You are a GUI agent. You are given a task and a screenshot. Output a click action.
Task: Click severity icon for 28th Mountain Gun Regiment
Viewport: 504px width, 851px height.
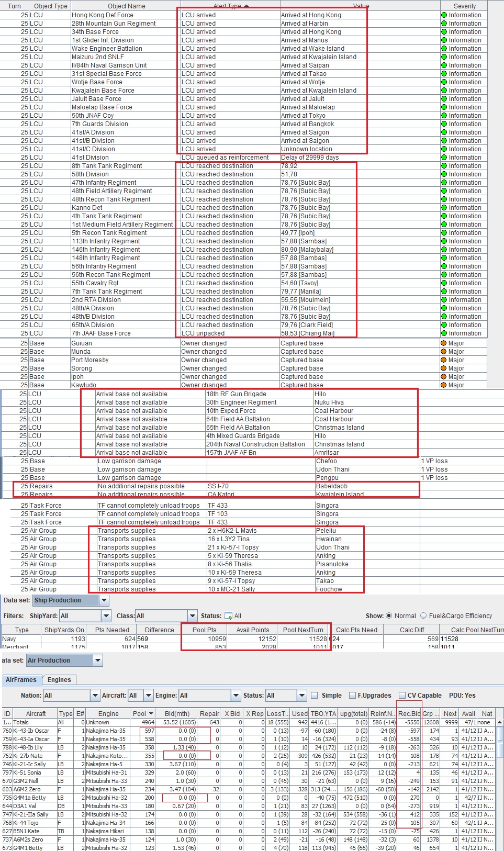[x=444, y=24]
